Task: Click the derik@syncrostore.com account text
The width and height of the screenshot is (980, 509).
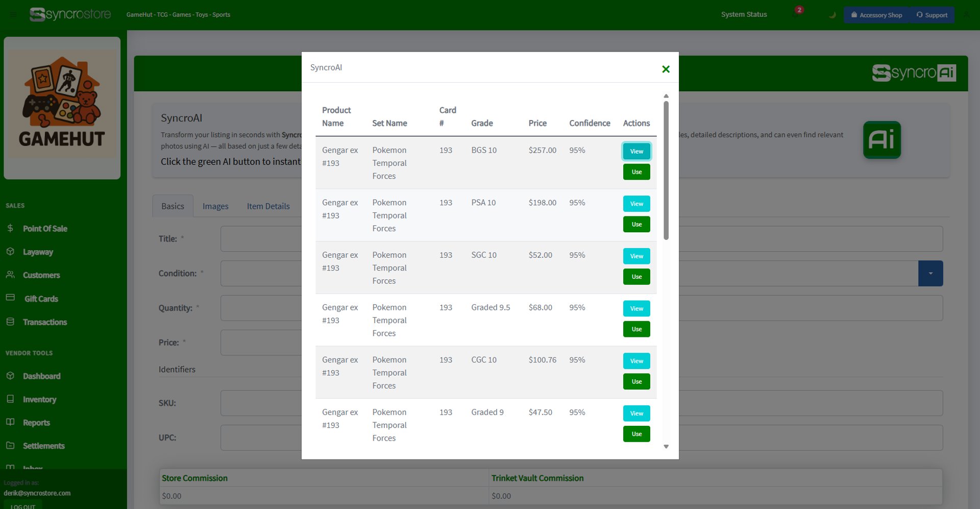Action: [37, 493]
